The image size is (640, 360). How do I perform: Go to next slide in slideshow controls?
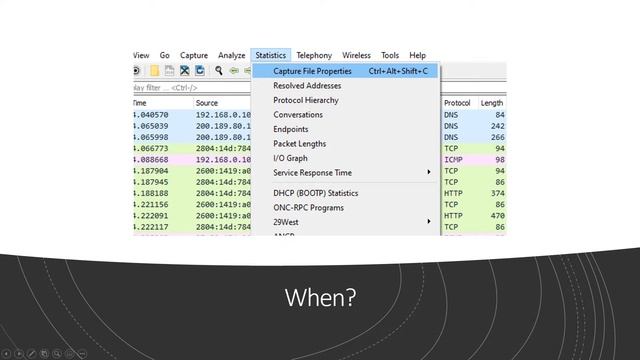[19, 353]
